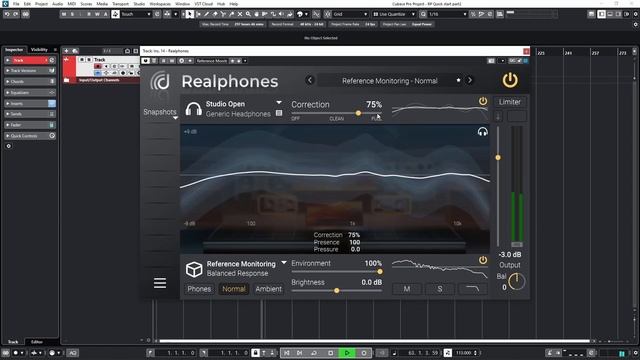This screenshot has height=360, width=640.
Task: Click the Add Track plus icon
Action: [x=66, y=51]
